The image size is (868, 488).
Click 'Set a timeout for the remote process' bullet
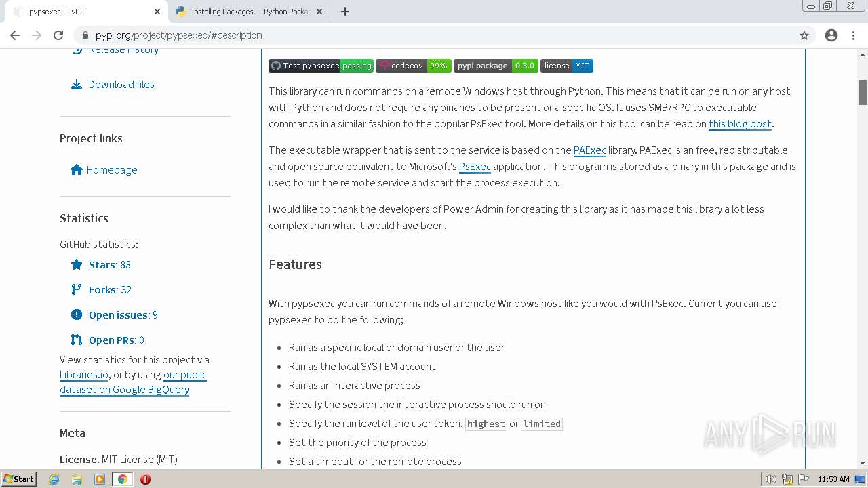click(375, 462)
